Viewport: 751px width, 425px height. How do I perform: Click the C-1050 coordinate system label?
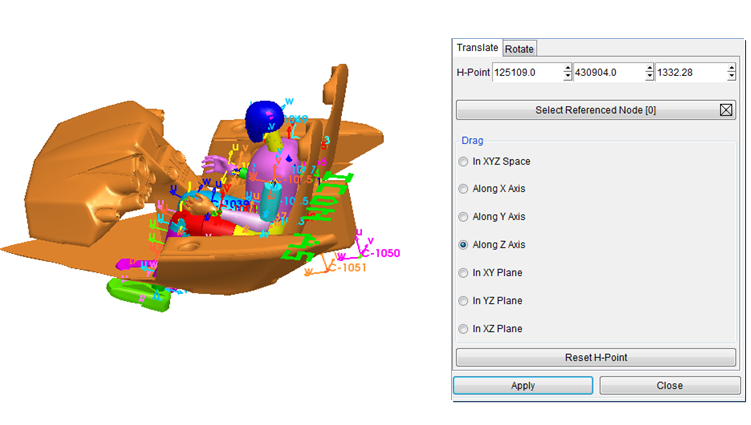click(x=381, y=253)
